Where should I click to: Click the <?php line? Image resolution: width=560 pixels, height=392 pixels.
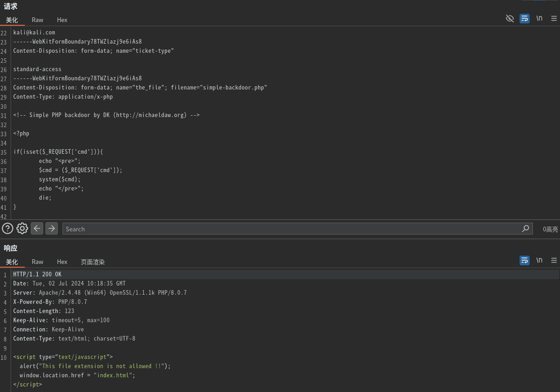tap(21, 134)
